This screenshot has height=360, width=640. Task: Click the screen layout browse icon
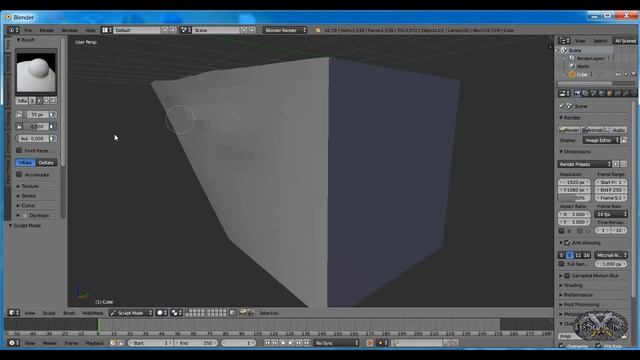(107, 30)
